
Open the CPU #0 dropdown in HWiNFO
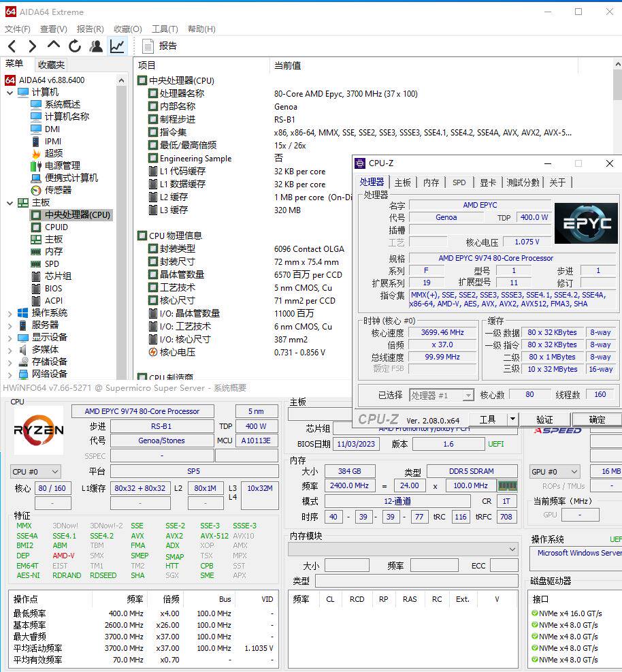[35, 472]
